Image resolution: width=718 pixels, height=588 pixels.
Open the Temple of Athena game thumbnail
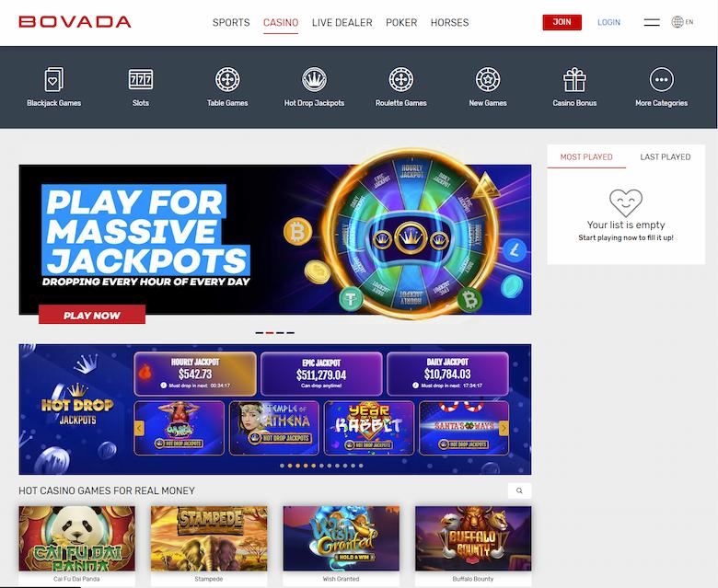(273, 428)
